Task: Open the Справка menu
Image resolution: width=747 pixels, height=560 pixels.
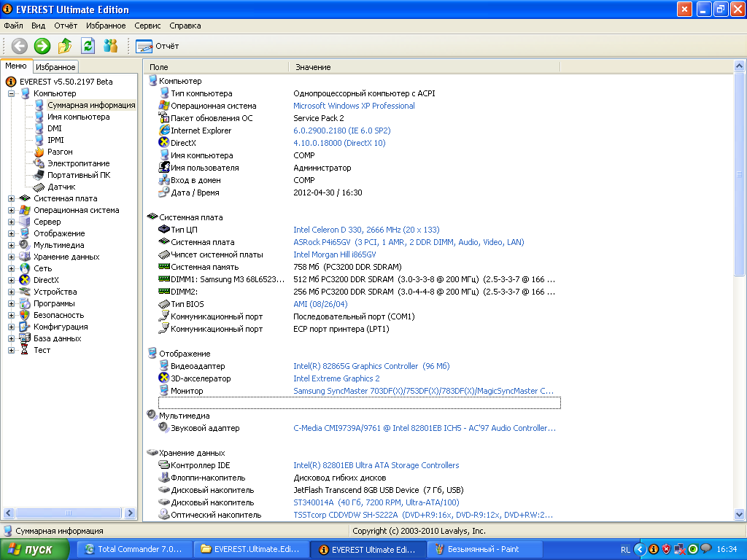Action: coord(185,26)
